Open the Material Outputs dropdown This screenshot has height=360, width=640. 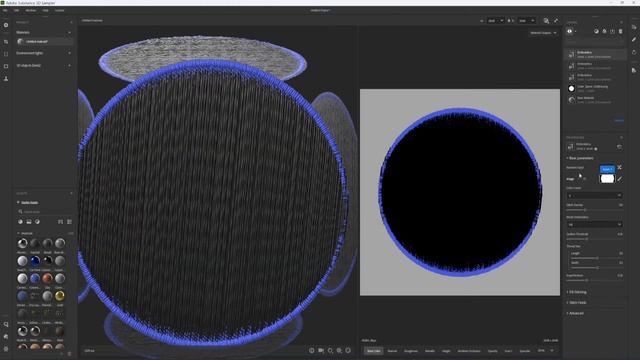(543, 33)
